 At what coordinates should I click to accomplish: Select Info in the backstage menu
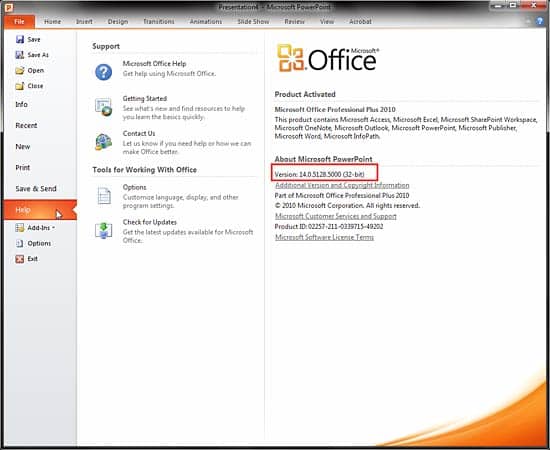point(21,104)
